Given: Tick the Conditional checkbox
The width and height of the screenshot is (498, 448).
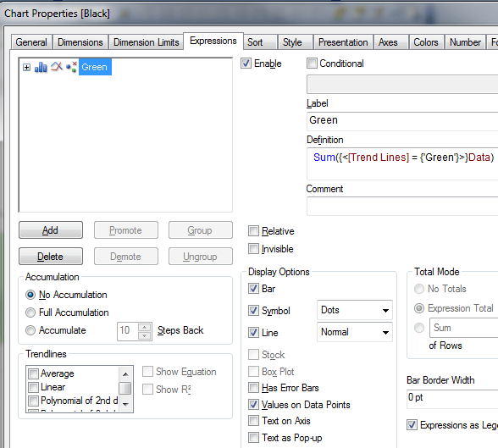Looking at the screenshot, I should (x=312, y=64).
